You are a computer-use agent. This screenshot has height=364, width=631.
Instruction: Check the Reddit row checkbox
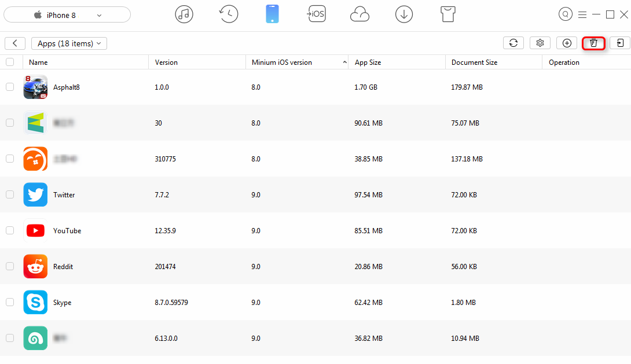click(10, 266)
